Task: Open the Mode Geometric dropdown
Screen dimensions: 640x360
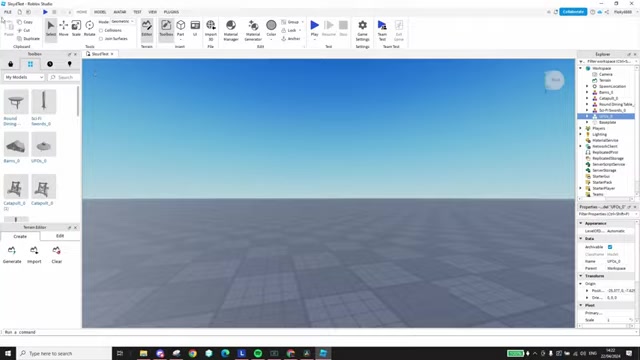Action: coord(122,22)
